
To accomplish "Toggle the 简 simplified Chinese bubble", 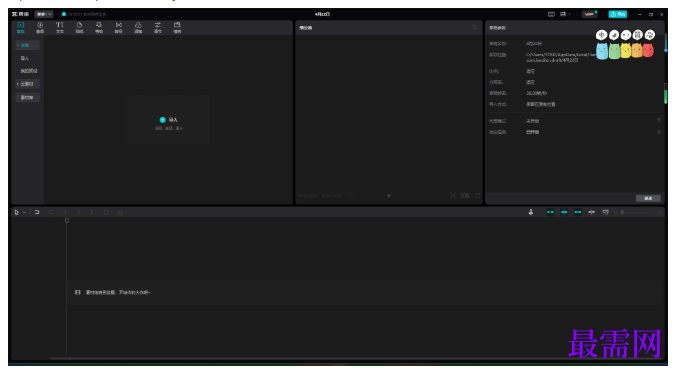I will (x=638, y=35).
